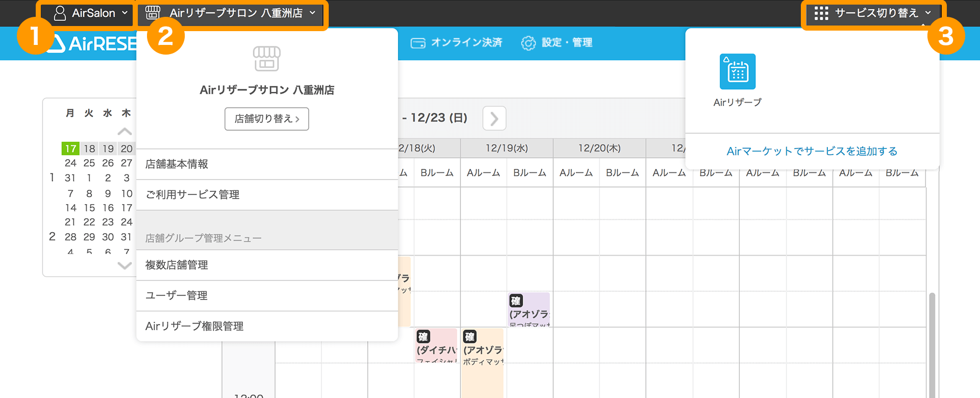
Task: Click Airマーケットでサービスを追加する link
Action: pyautogui.click(x=812, y=151)
